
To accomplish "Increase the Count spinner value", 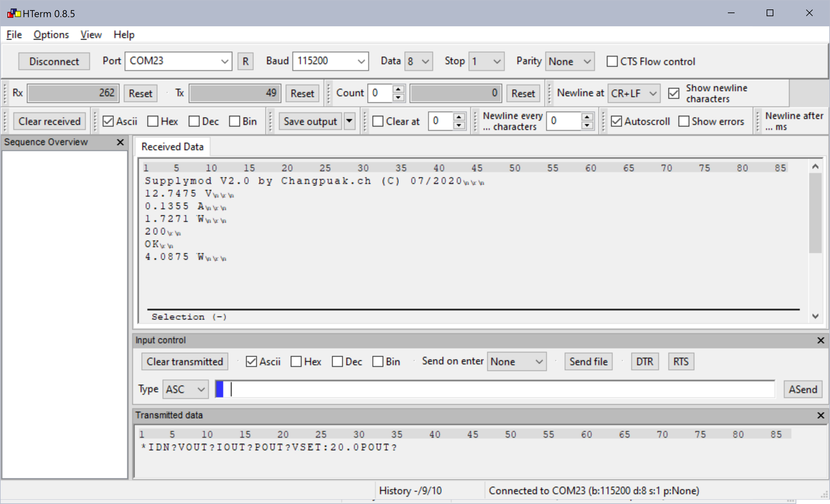I will click(398, 89).
